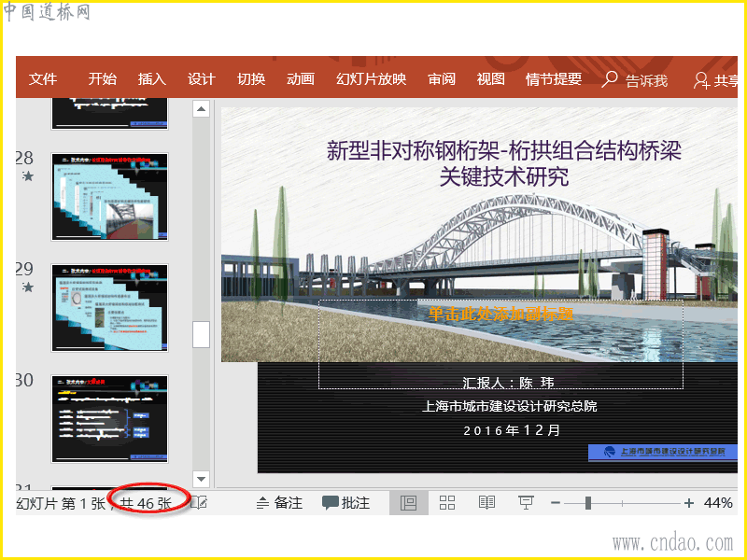Screen dimensions: 747x560
Task: Click the zoom out minus button
Action: (555, 503)
